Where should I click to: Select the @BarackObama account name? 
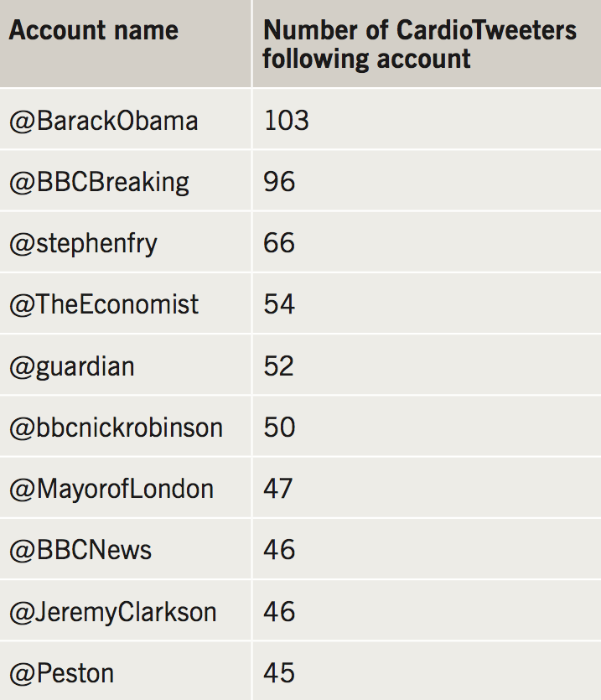click(x=104, y=121)
